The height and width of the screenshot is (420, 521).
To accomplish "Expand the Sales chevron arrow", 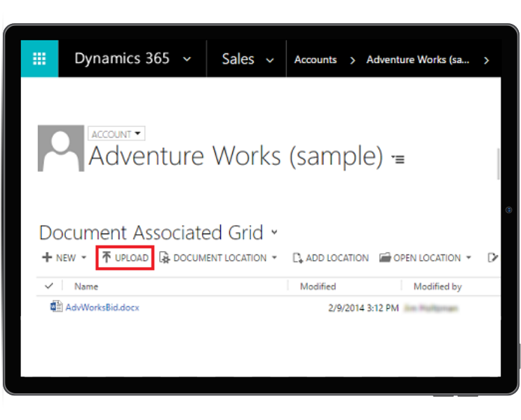I will pyautogui.click(x=270, y=60).
